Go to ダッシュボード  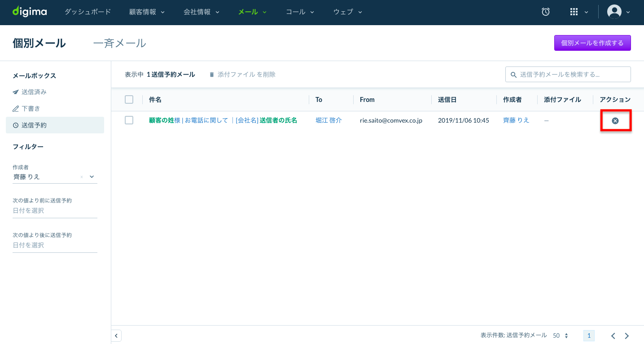pyautogui.click(x=88, y=12)
